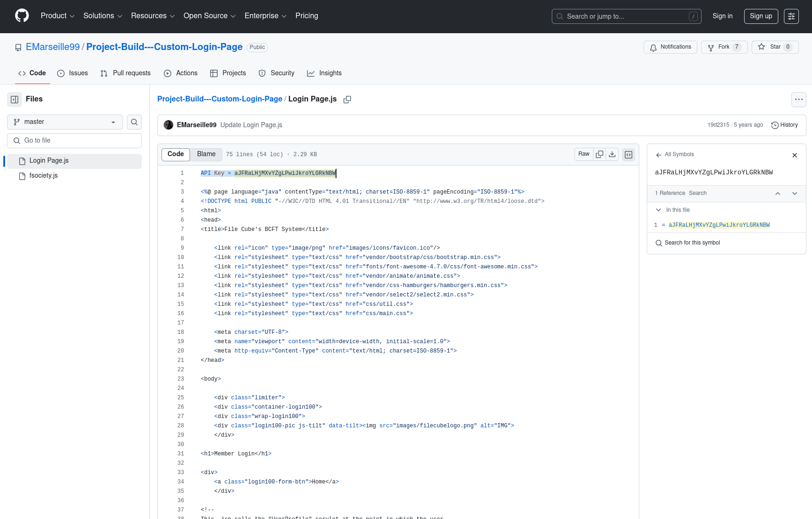Image resolution: width=812 pixels, height=519 pixels.
Task: Click the Search tab in references header
Action: tap(697, 194)
